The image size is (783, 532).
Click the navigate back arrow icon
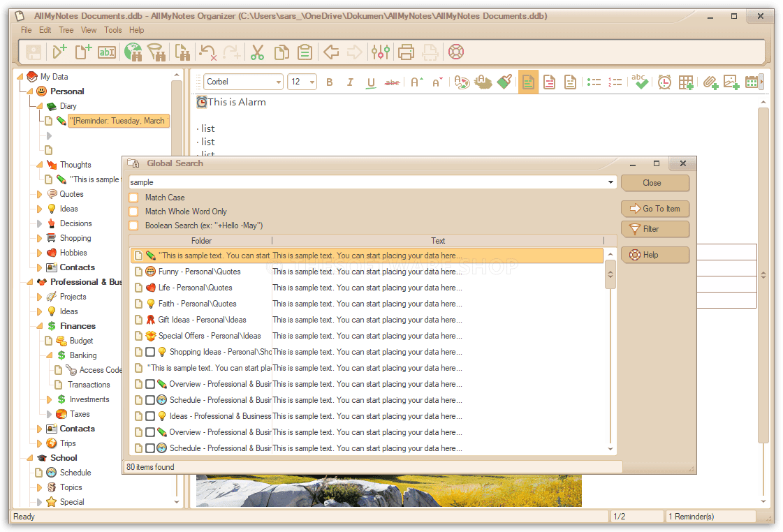tap(331, 52)
